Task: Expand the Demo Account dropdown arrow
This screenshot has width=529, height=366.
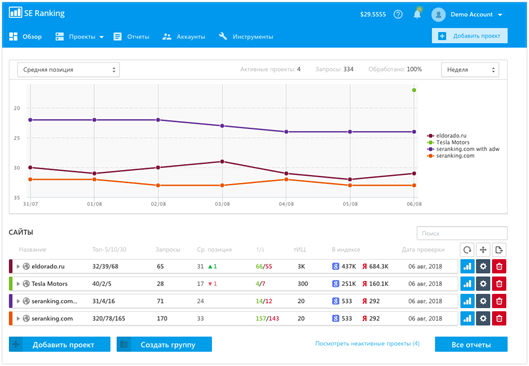Action: (x=500, y=15)
